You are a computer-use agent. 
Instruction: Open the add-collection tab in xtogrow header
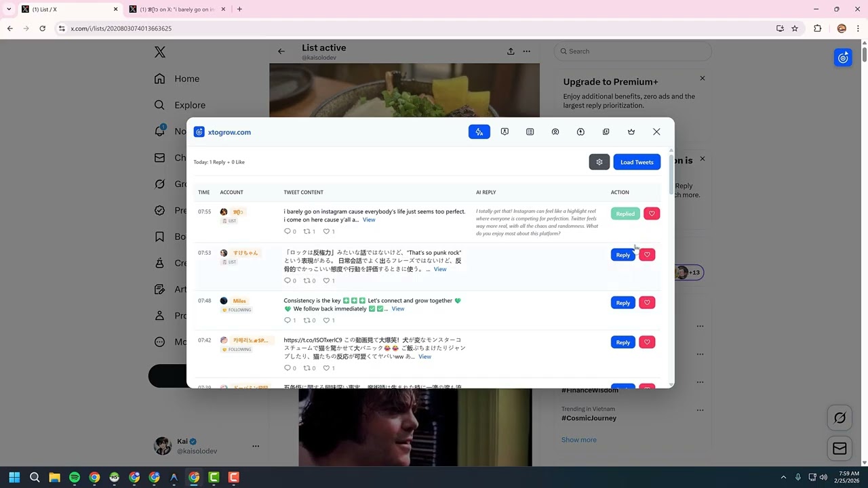click(x=606, y=132)
